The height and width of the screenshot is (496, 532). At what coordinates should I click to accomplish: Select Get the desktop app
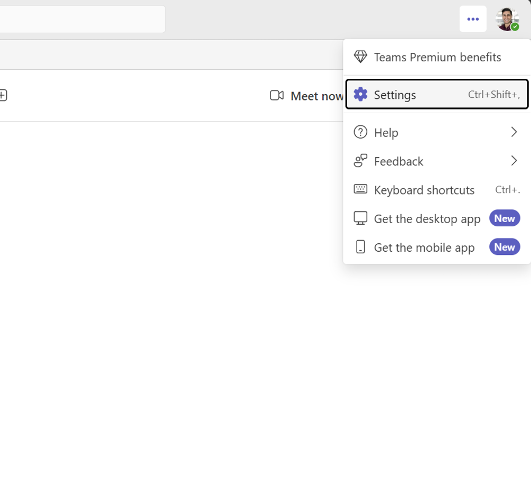pos(437,218)
